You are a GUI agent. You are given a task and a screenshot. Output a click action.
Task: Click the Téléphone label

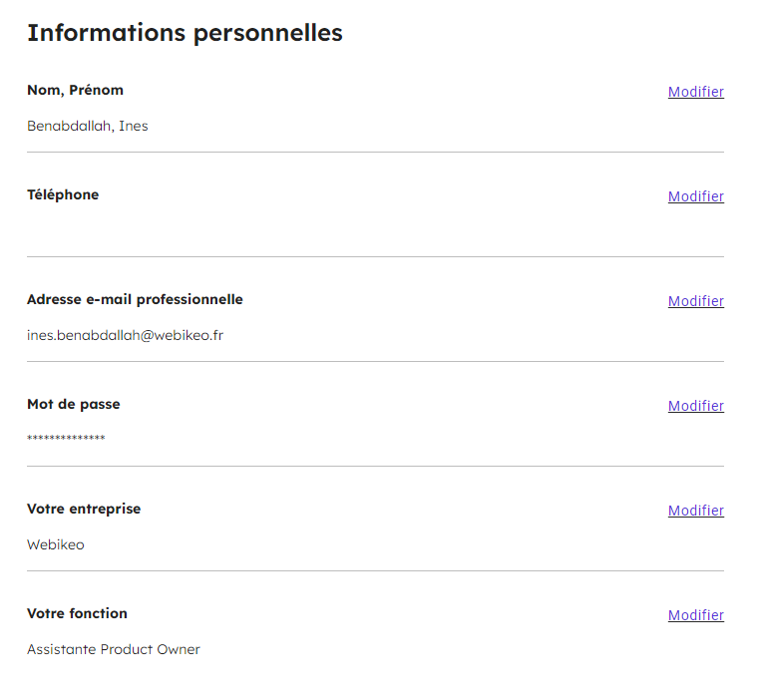[63, 194]
